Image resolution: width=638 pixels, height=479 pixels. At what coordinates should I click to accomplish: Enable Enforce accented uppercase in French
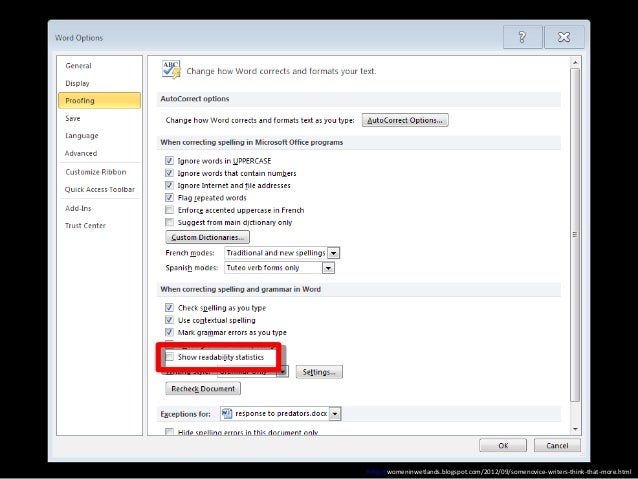[169, 210]
